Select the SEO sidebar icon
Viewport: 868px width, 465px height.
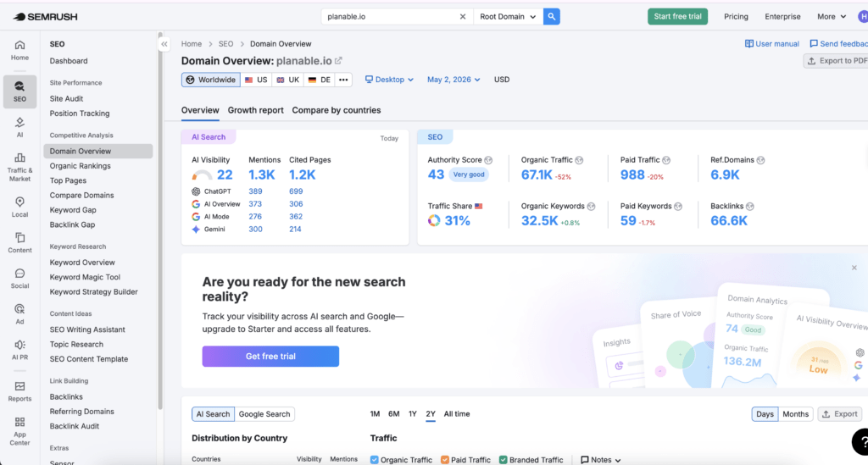point(19,91)
